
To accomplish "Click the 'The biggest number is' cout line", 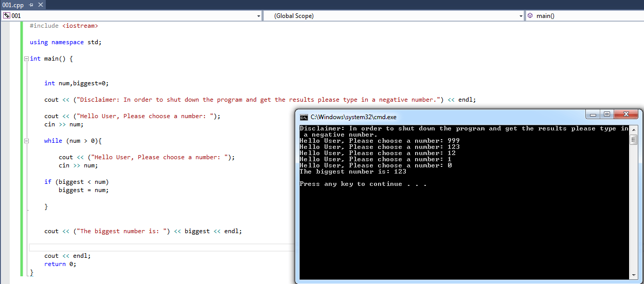I will tap(143, 231).
